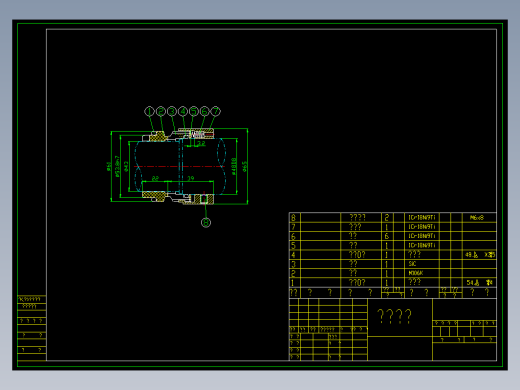The height and width of the screenshot is (390, 520).
Task: Click item number 1 in the parts list
Action: click(x=293, y=283)
